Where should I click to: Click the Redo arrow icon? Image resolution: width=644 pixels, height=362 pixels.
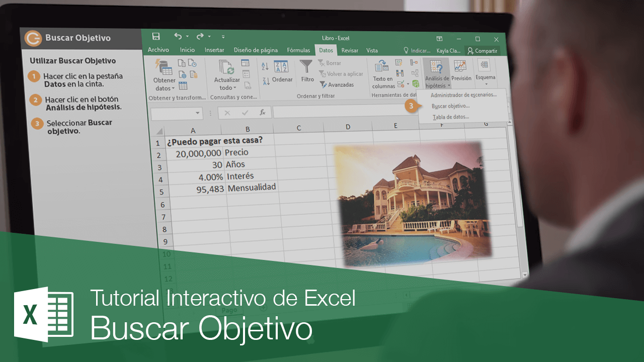(x=200, y=36)
